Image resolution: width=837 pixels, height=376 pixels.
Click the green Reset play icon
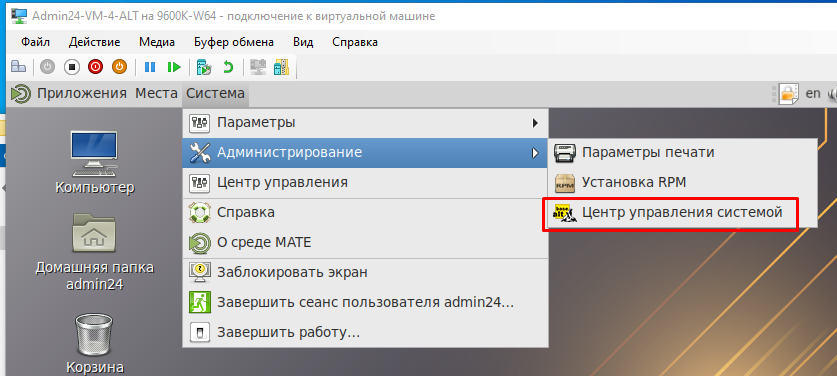[x=173, y=67]
